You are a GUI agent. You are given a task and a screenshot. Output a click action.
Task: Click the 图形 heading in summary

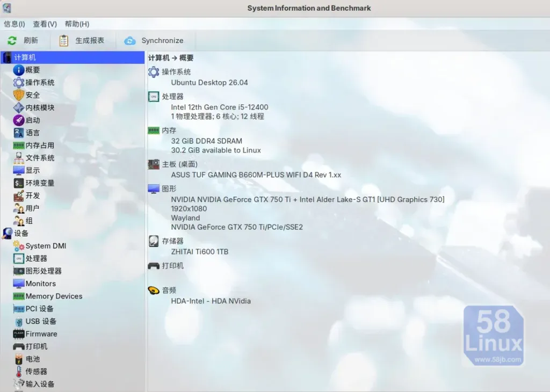169,188
